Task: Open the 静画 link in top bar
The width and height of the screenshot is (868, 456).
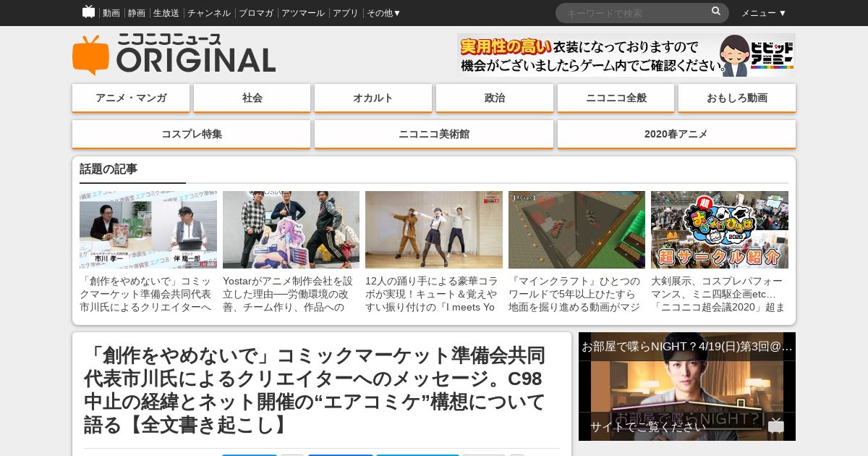Action: (137, 13)
